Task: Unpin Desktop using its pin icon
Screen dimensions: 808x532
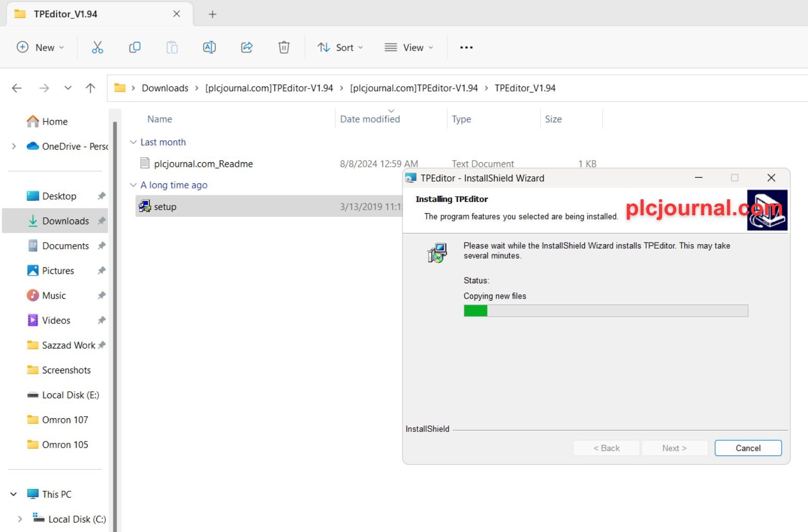Action: coord(102,196)
